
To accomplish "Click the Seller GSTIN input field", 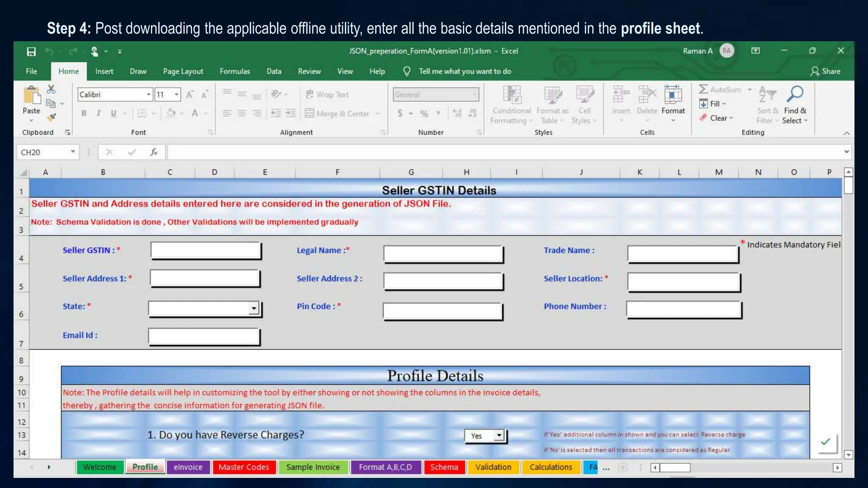I will (206, 250).
